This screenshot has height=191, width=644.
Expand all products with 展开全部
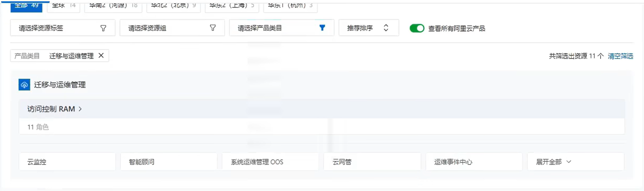(x=576, y=162)
